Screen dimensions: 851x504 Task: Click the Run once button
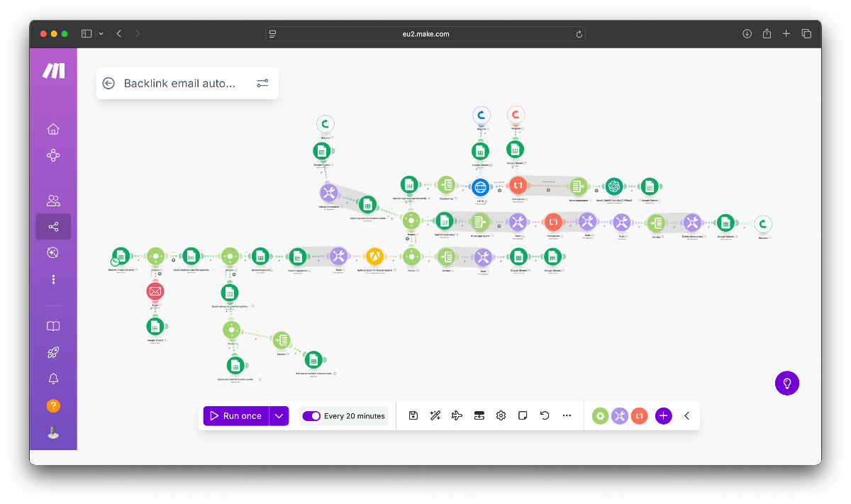(x=236, y=416)
